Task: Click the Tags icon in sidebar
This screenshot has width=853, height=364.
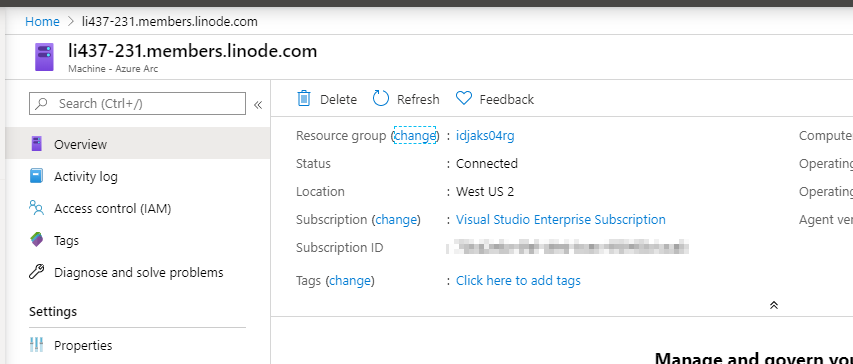Action: [36, 240]
